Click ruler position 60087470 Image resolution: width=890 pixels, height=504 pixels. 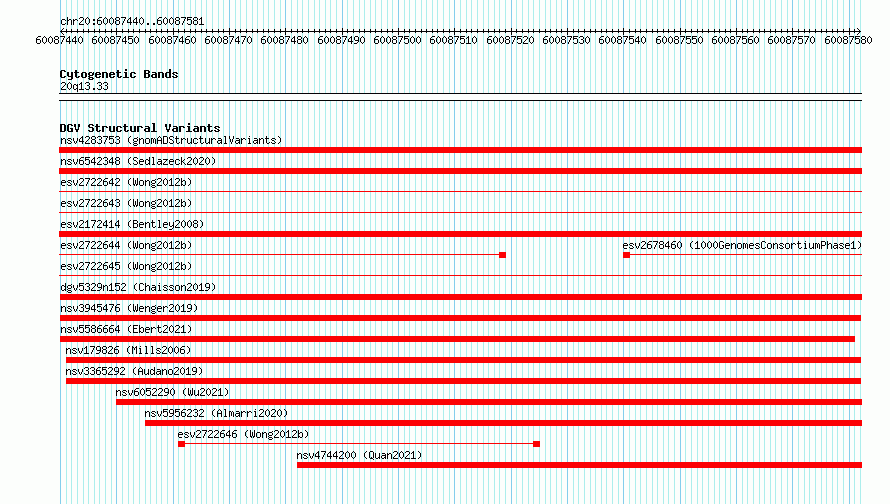pyautogui.click(x=228, y=40)
